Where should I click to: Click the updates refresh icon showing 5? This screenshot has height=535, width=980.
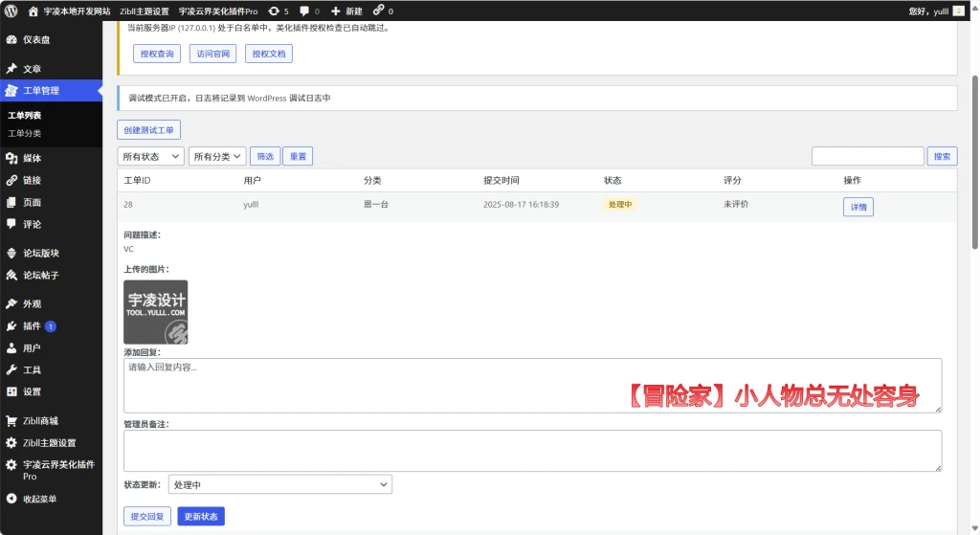click(x=274, y=11)
